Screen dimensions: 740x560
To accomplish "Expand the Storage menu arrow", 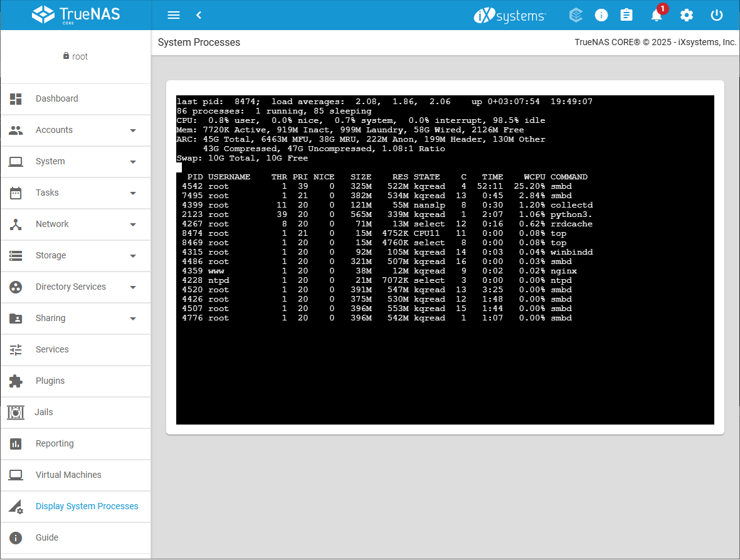I will (133, 256).
